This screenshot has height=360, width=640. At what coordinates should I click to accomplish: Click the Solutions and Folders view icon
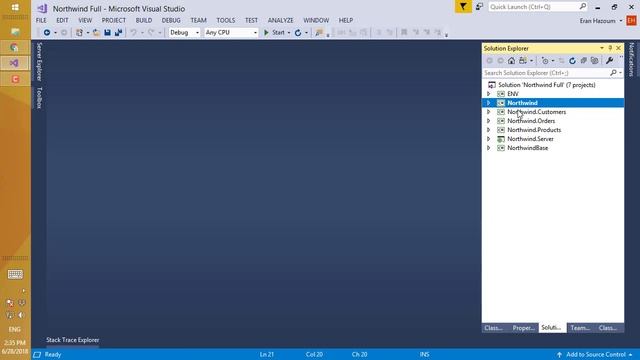click(x=523, y=61)
